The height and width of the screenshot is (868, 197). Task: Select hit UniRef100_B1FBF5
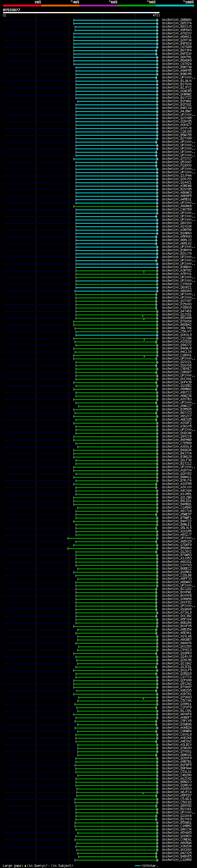pos(176,765)
